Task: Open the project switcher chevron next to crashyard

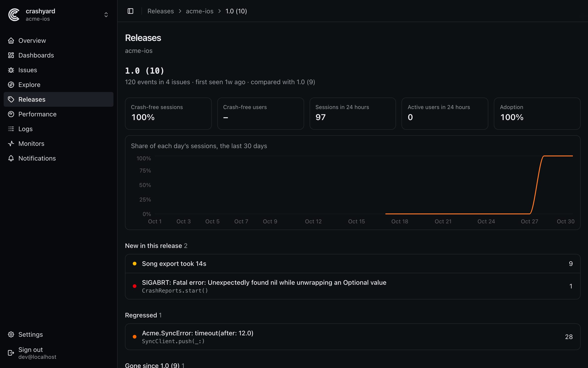Action: pyautogui.click(x=106, y=15)
